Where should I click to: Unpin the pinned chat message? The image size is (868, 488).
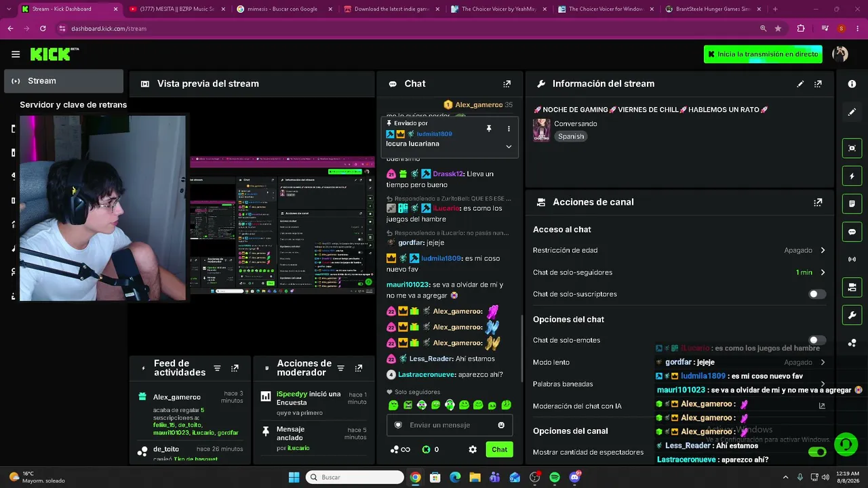coord(488,129)
